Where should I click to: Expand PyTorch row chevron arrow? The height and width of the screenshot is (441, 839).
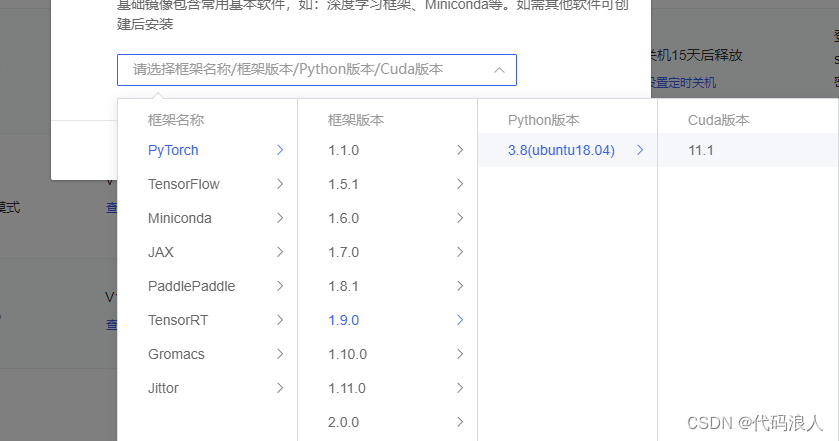click(280, 150)
